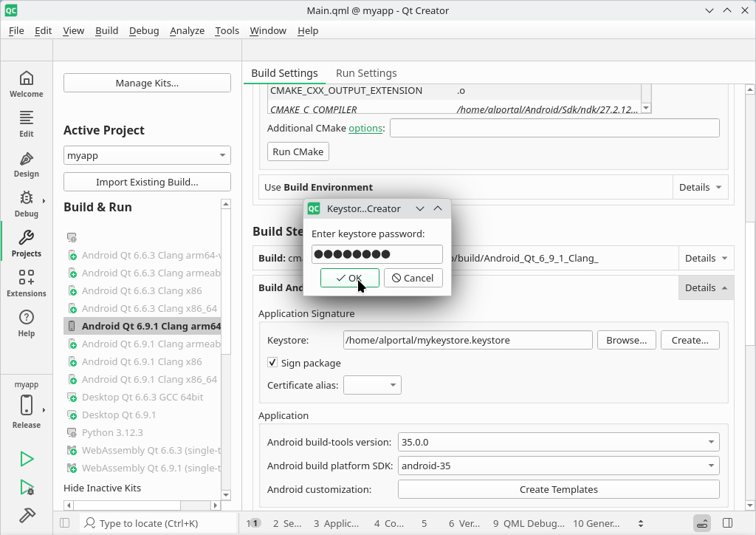Click Hide Inactive Kits
756x535 pixels.
click(x=102, y=488)
